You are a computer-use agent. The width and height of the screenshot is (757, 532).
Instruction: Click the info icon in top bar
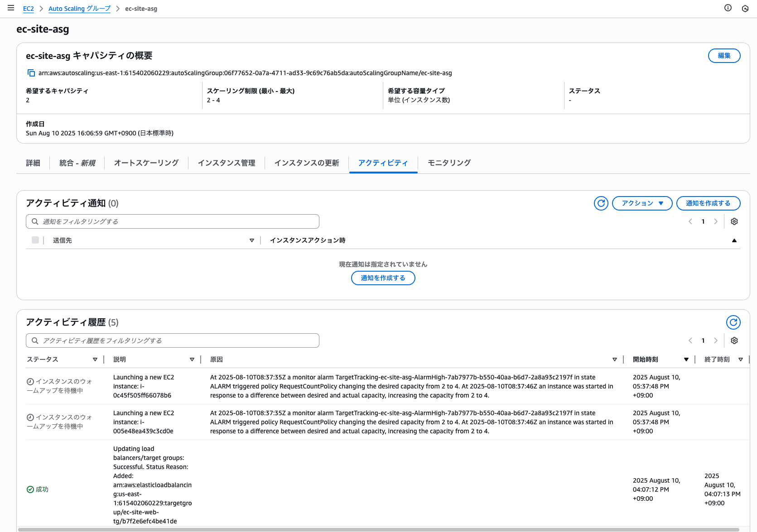click(728, 8)
